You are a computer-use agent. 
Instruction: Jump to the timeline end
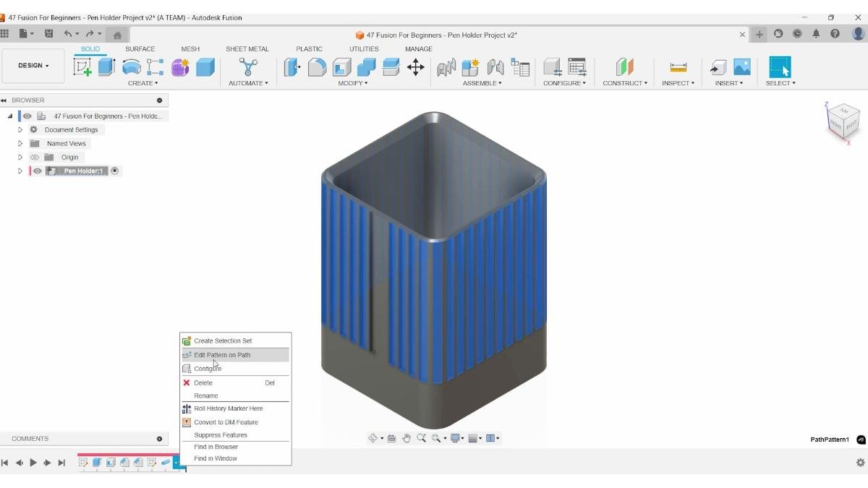pyautogui.click(x=61, y=463)
